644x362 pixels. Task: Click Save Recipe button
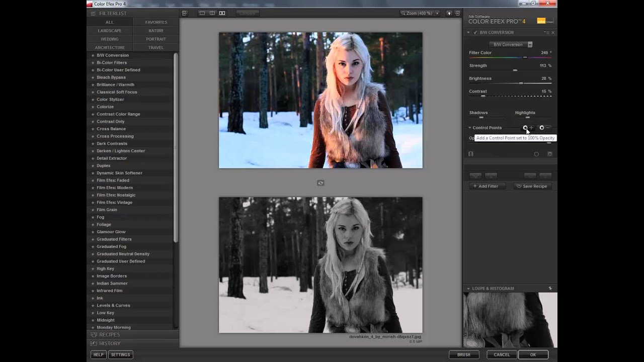tap(532, 186)
